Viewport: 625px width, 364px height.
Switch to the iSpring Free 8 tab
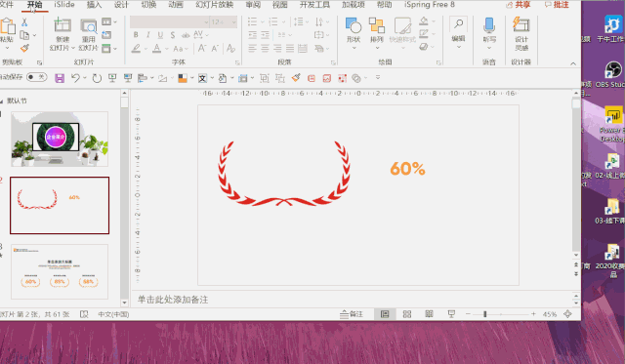pyautogui.click(x=430, y=4)
